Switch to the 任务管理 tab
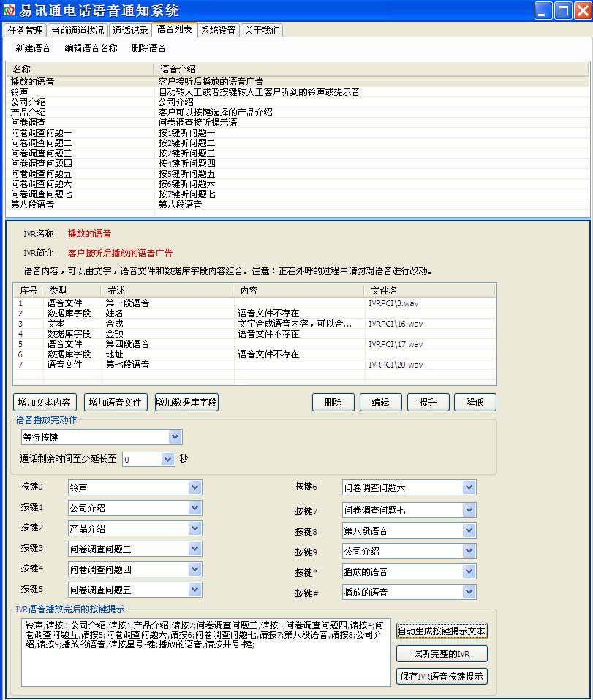The image size is (593, 700). [x=24, y=31]
